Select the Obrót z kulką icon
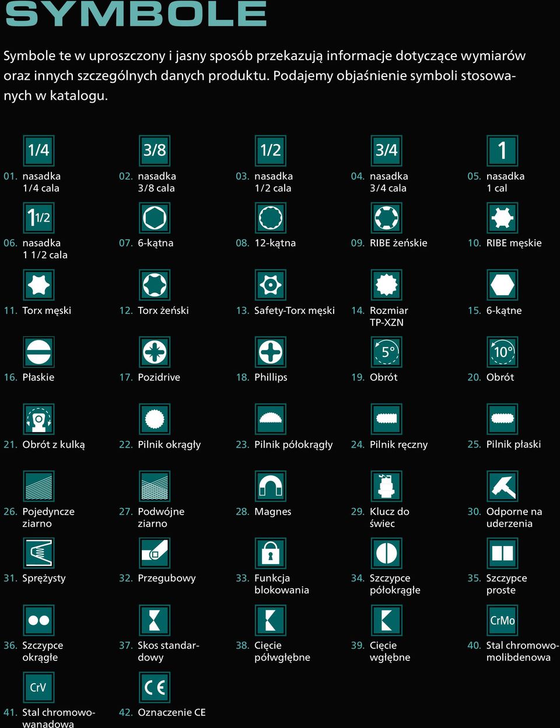The image size is (560, 728). coord(38,419)
